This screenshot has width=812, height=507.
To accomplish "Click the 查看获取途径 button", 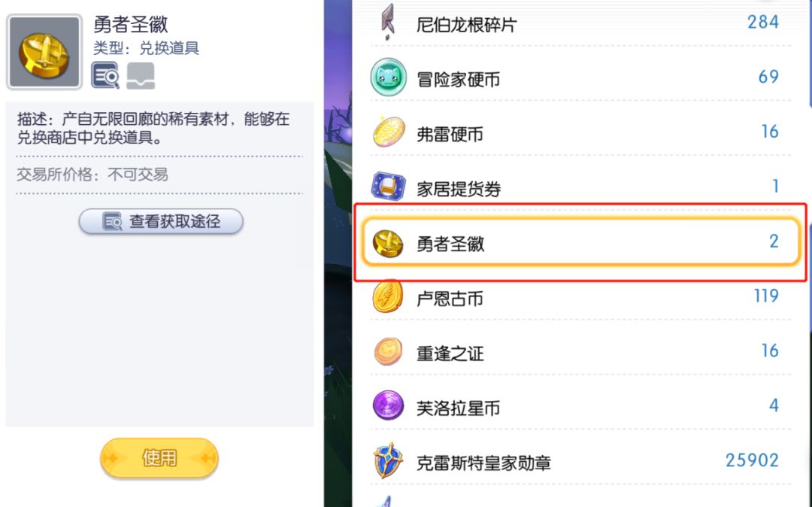I will pos(161,221).
